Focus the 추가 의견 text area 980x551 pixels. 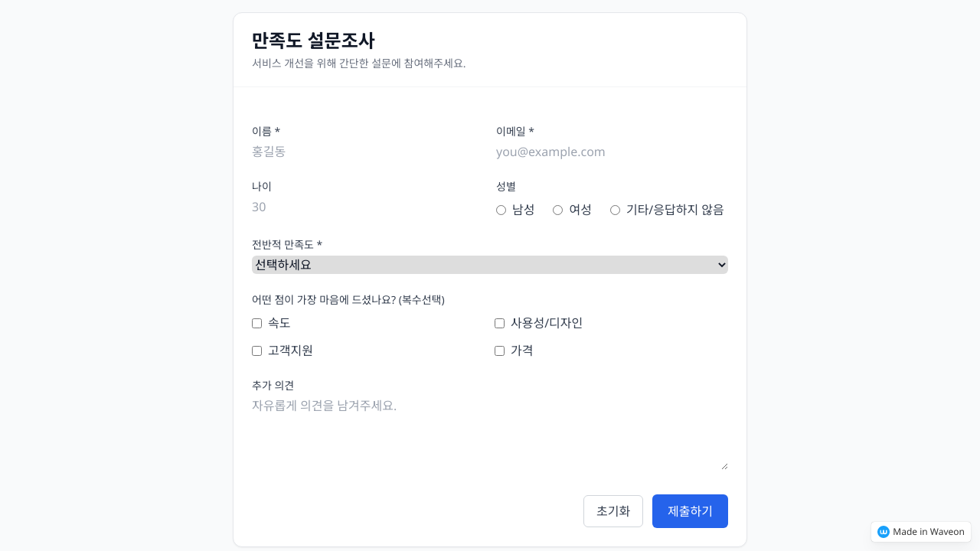pos(488,432)
